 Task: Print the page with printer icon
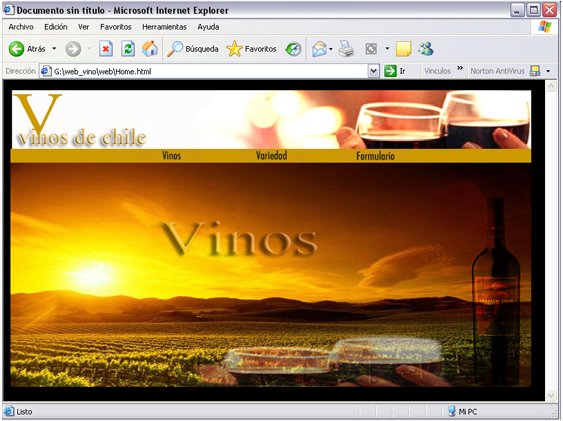tap(346, 49)
